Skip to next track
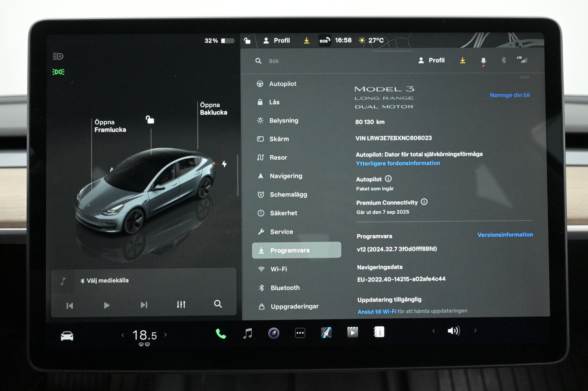588x391 pixels. [x=144, y=305]
